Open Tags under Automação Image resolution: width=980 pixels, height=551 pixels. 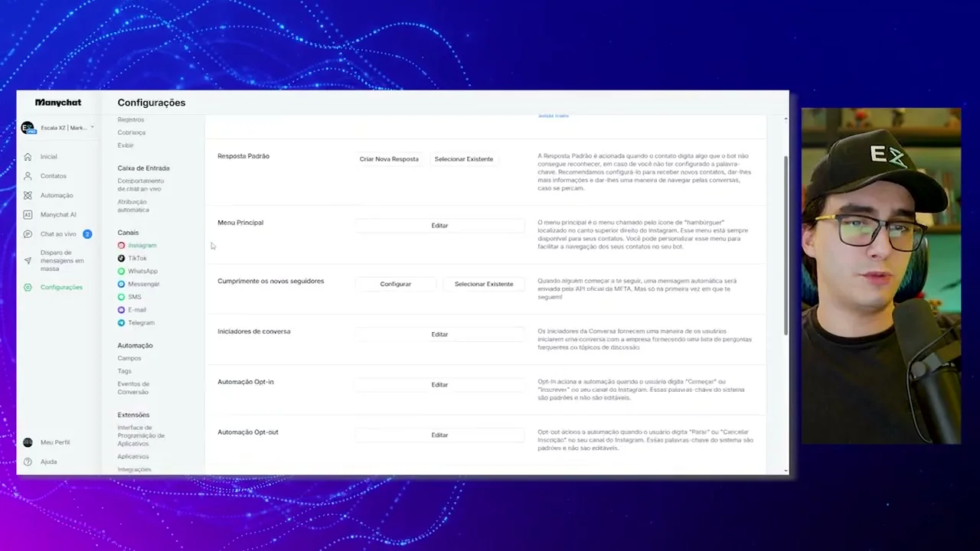coord(125,371)
